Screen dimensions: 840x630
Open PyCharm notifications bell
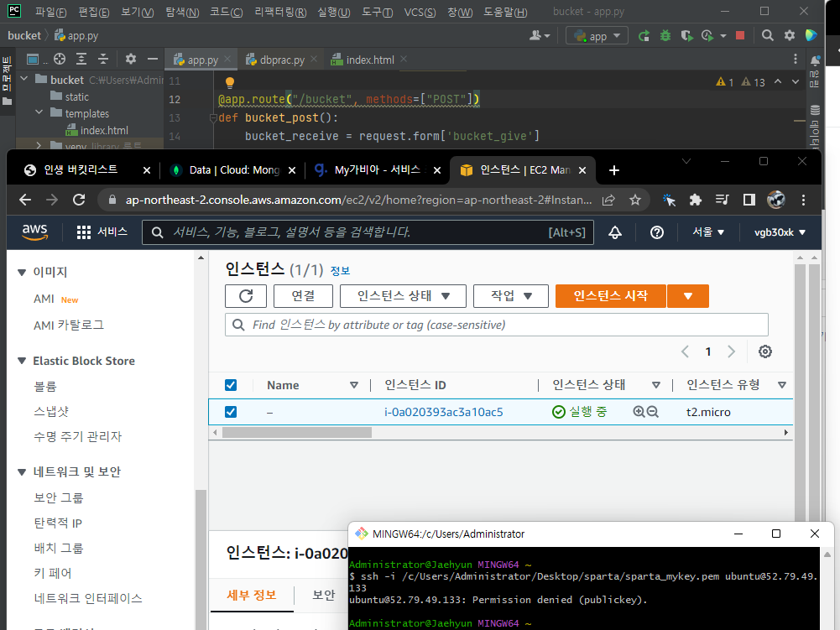pyautogui.click(x=816, y=60)
